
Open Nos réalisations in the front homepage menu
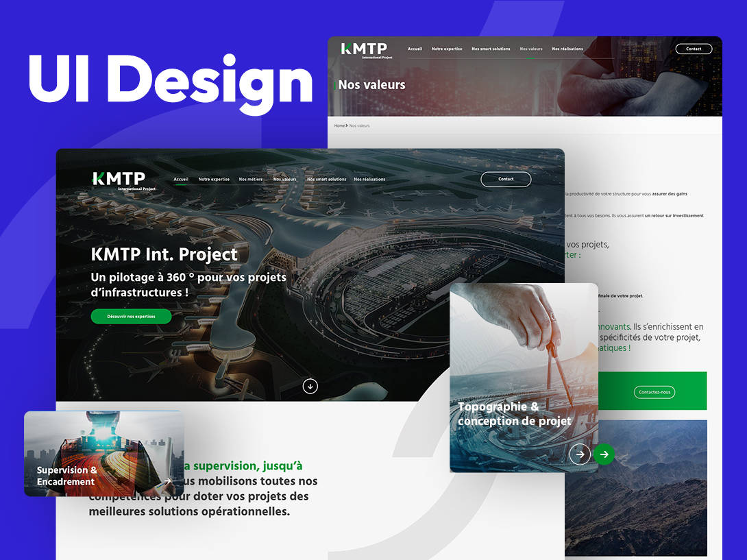(x=369, y=179)
